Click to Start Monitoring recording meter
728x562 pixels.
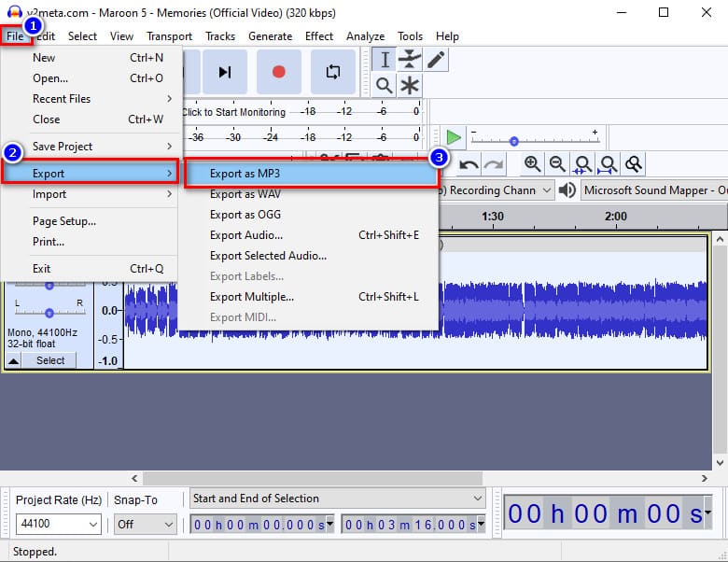click(233, 112)
